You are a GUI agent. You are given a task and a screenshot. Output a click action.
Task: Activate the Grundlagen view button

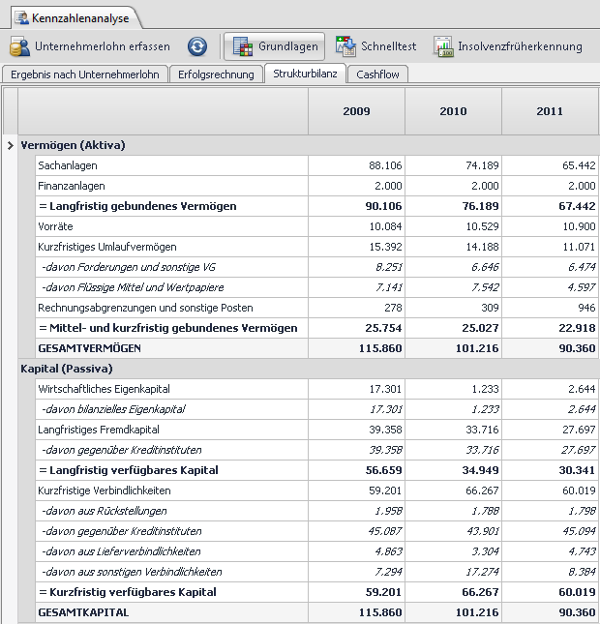275,47
